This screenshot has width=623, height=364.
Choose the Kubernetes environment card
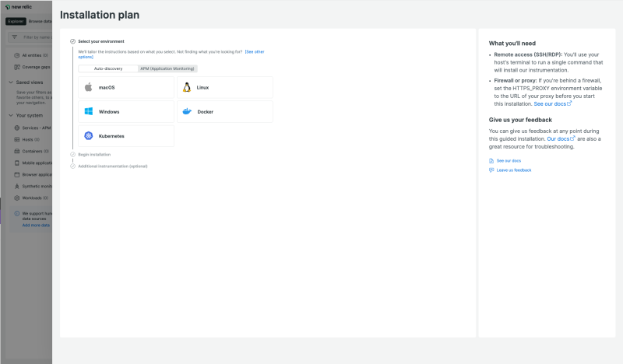(x=126, y=136)
